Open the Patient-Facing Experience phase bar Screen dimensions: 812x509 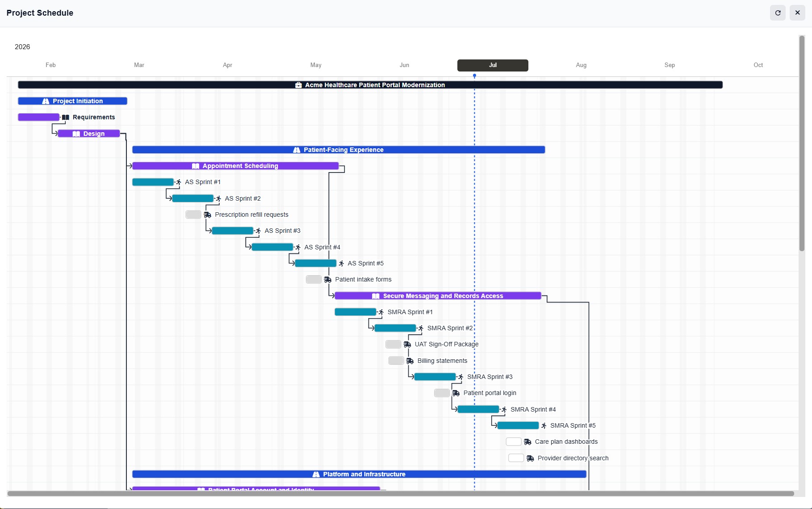point(339,150)
